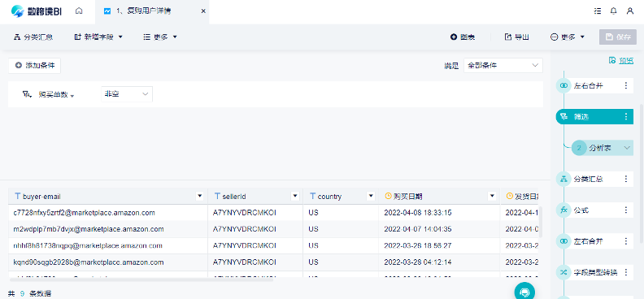Open the user profile icon

(630, 11)
